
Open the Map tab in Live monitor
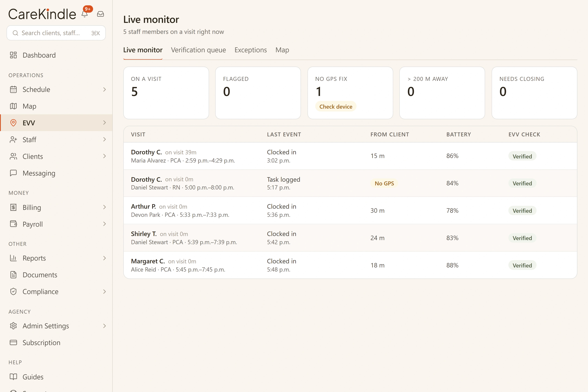point(282,50)
